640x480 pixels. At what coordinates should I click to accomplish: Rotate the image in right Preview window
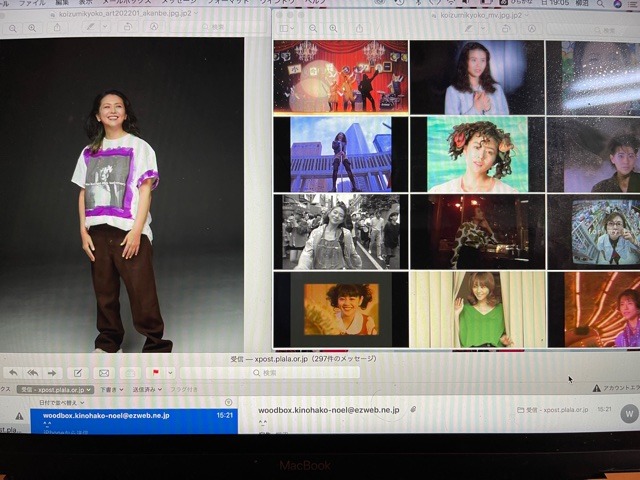[506, 29]
